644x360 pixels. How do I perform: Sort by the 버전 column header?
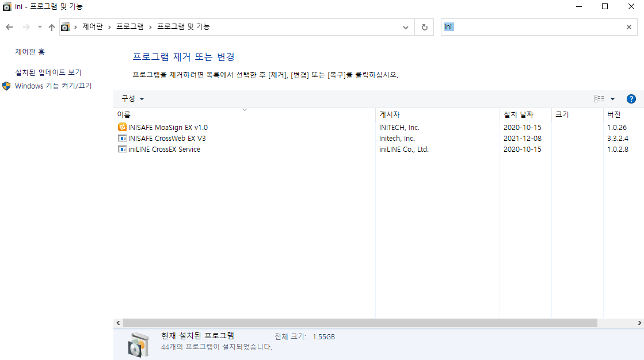point(623,114)
